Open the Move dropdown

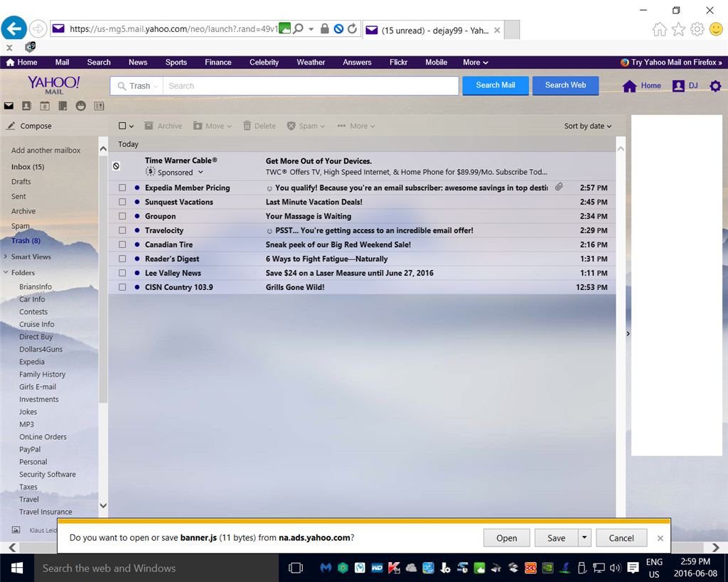[212, 126]
